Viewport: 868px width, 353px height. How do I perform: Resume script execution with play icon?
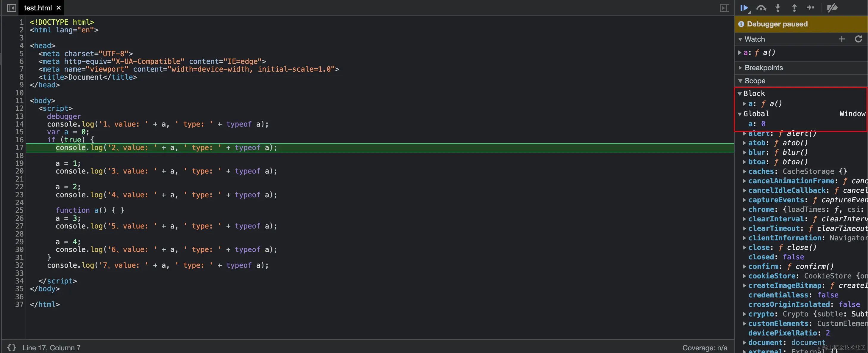tap(744, 8)
